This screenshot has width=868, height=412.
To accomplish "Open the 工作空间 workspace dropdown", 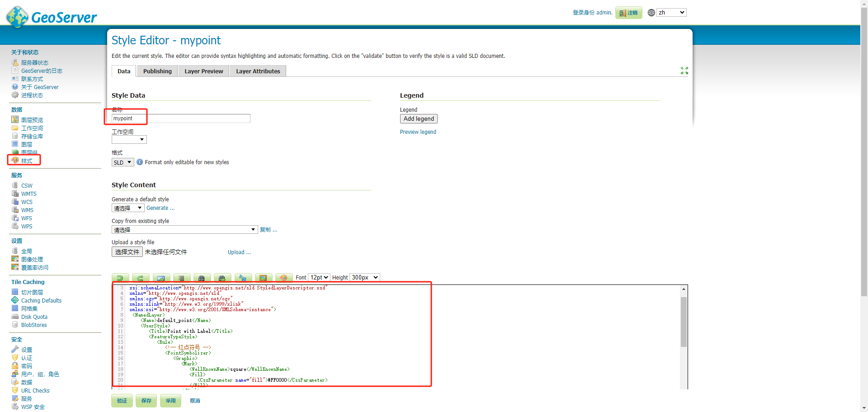I will [x=129, y=140].
